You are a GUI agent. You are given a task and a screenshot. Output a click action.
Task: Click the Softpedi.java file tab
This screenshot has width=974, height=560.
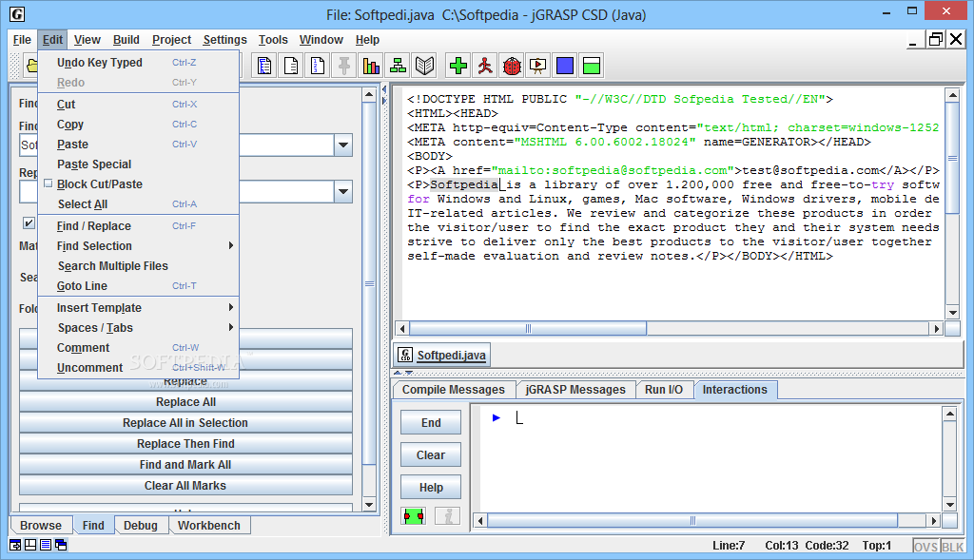[442, 356]
